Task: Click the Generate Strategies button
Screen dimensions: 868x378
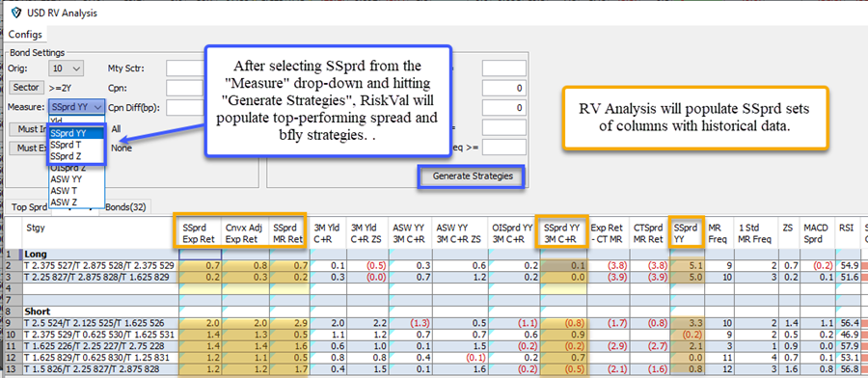Action: click(473, 176)
